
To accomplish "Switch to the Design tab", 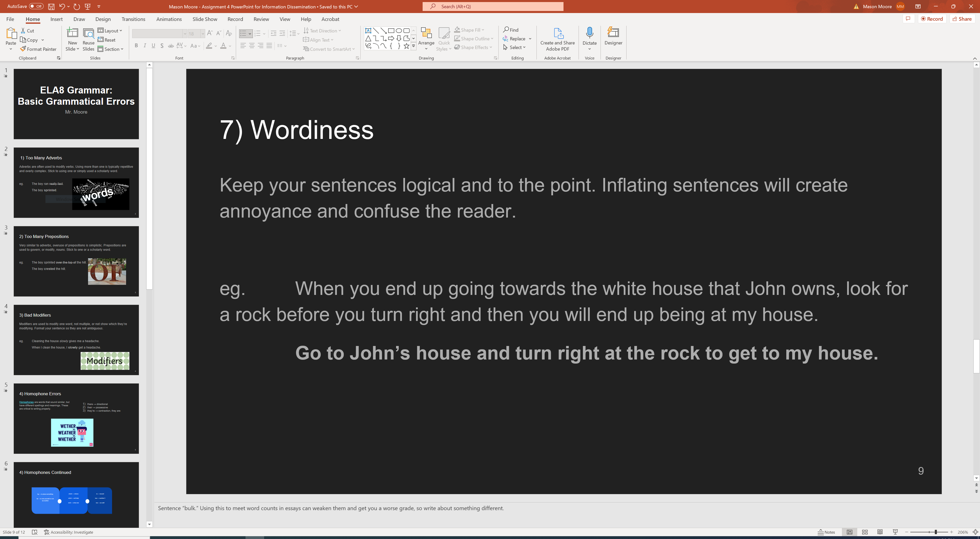I will coord(103,19).
